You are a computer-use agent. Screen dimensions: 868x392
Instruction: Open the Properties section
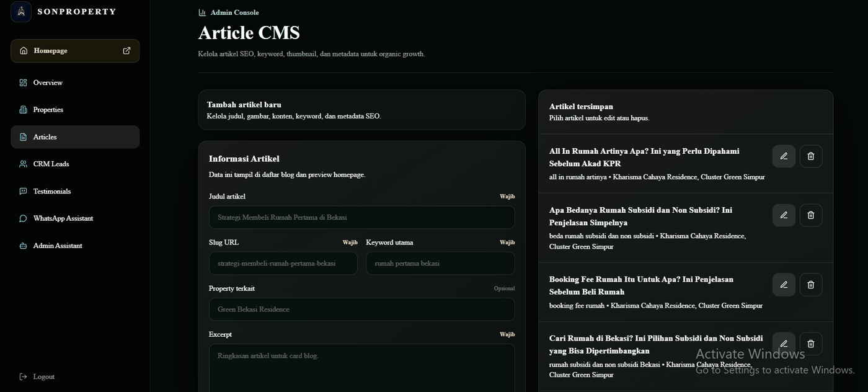tap(75, 110)
